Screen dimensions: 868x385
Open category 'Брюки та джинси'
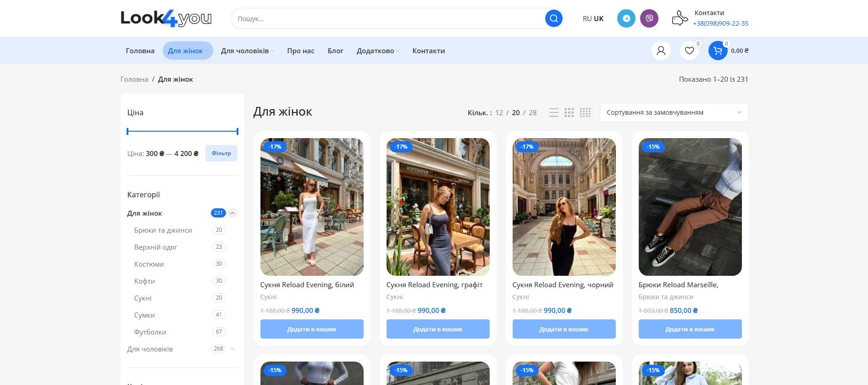coord(163,230)
